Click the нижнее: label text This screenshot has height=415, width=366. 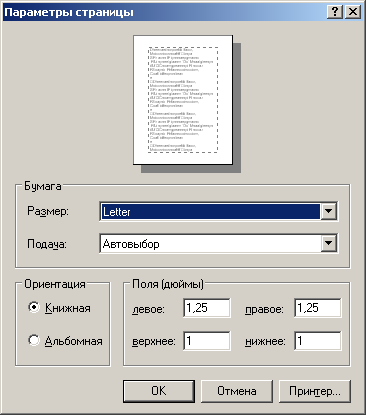[x=265, y=342]
